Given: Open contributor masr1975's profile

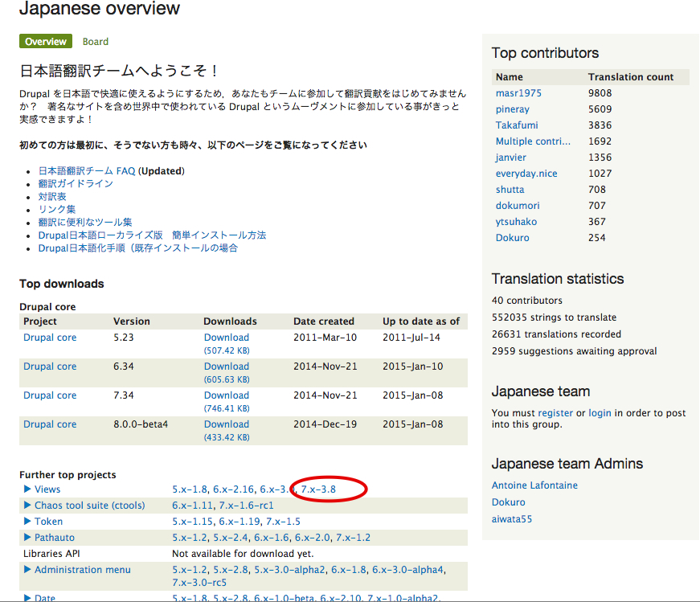Looking at the screenshot, I should tap(518, 92).
